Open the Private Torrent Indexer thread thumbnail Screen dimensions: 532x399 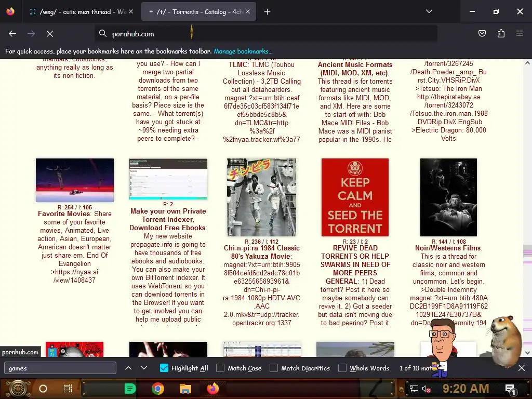click(168, 179)
